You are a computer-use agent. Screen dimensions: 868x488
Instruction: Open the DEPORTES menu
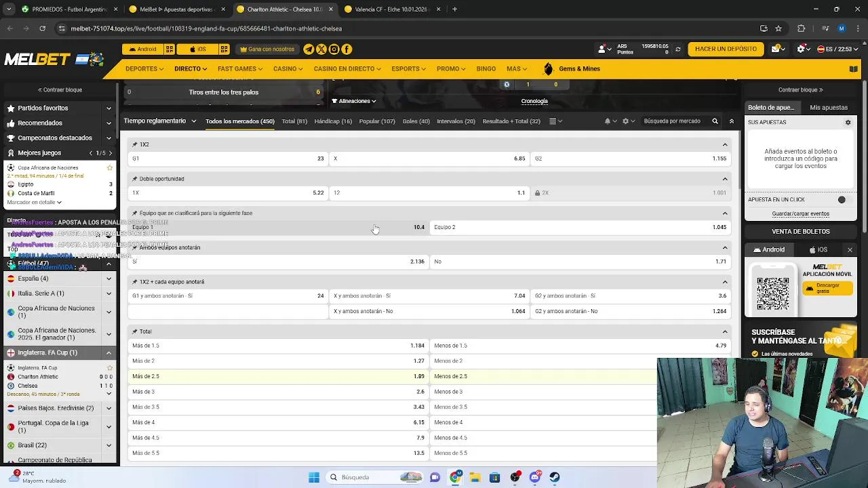click(144, 68)
